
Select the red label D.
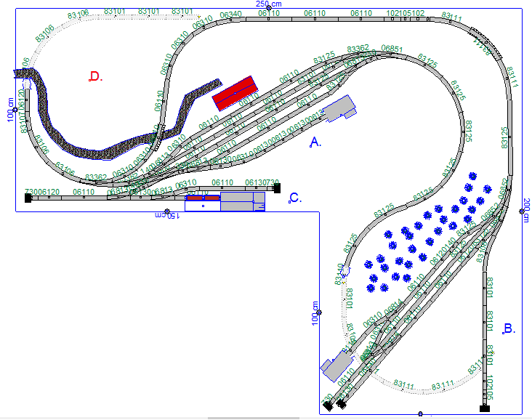(x=95, y=77)
